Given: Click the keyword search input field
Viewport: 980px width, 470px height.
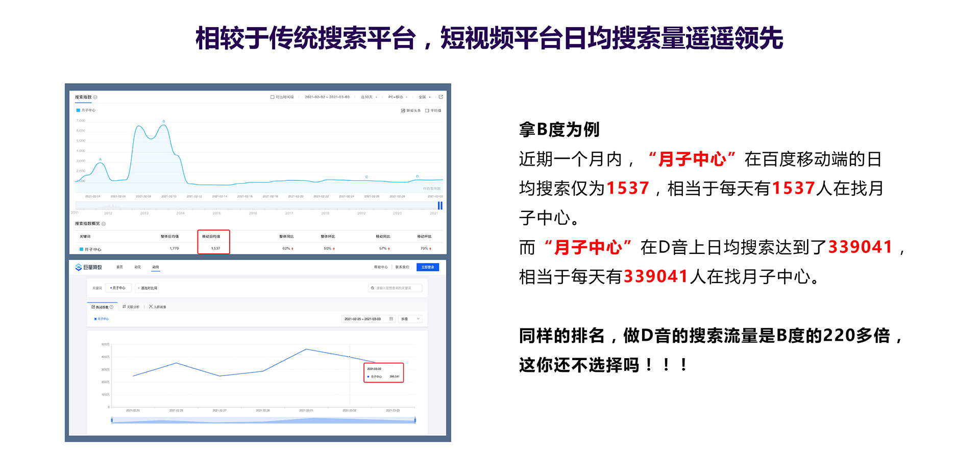Looking at the screenshot, I should pyautogui.click(x=395, y=288).
